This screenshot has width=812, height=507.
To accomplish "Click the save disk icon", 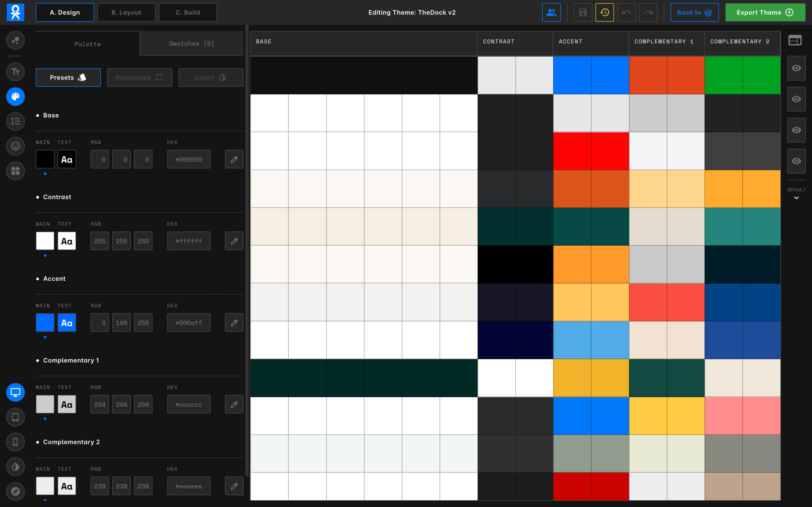I will [x=583, y=12].
